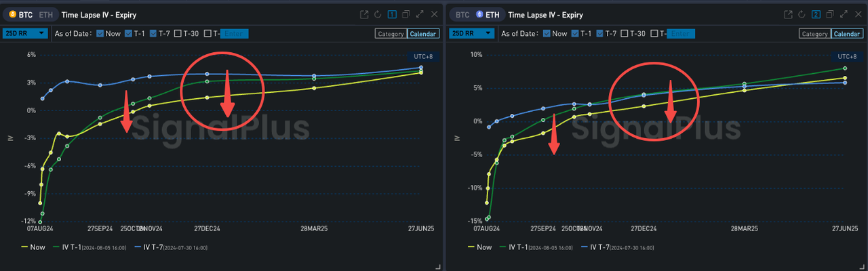This screenshot has width=868, height=271.
Task: Click the ETH panel link group 2 icon
Action: [816, 14]
